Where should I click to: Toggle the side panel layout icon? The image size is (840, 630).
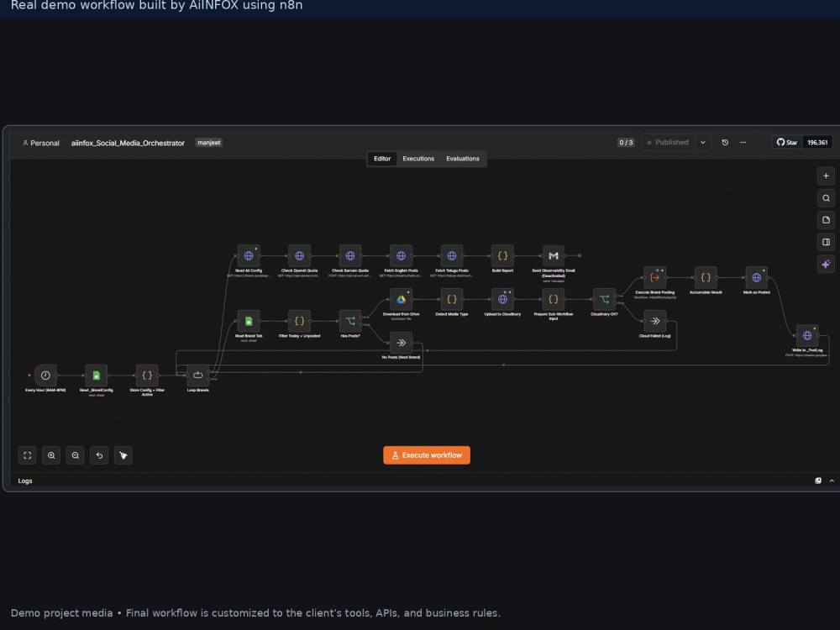(x=826, y=242)
